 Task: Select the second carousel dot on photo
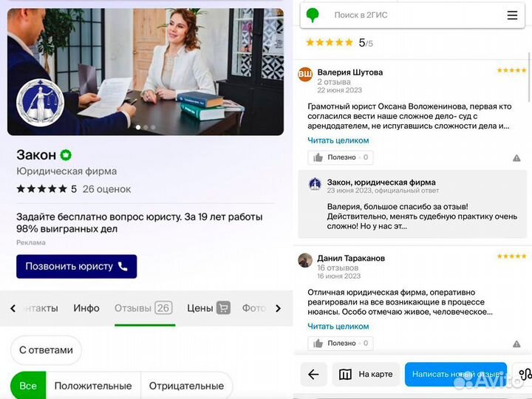pyautogui.click(x=146, y=127)
